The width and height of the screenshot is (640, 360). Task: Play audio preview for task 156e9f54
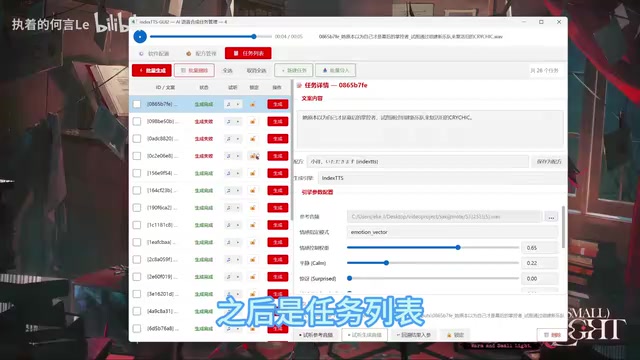[229, 173]
